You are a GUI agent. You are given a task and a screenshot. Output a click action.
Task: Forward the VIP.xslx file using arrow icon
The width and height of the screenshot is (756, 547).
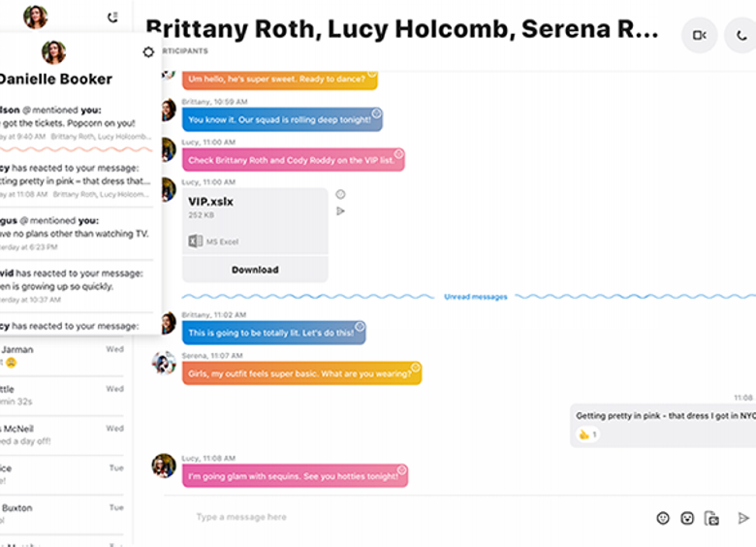(340, 210)
